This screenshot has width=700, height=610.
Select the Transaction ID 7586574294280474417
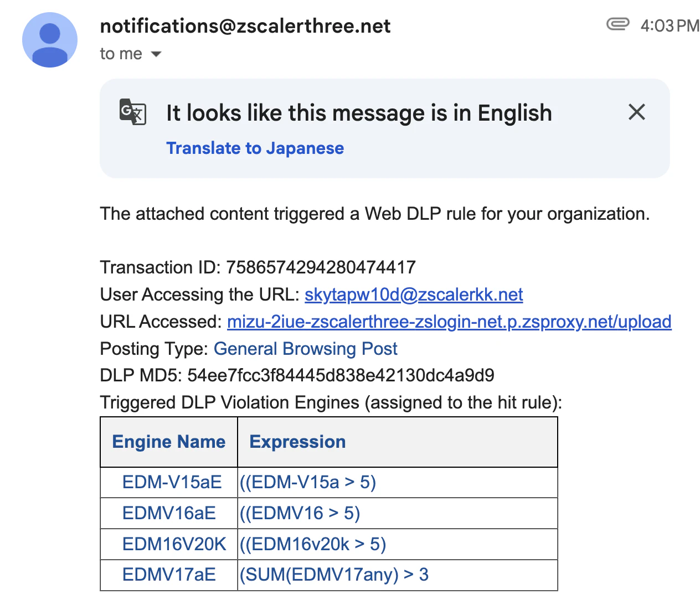point(321,267)
